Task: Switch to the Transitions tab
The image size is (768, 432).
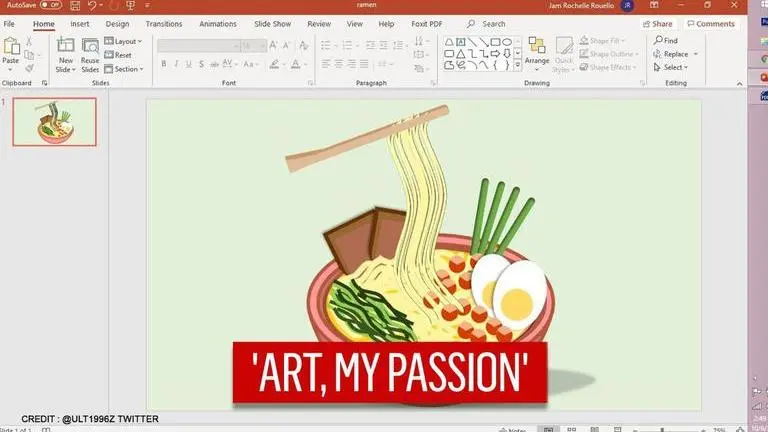Action: (x=164, y=24)
